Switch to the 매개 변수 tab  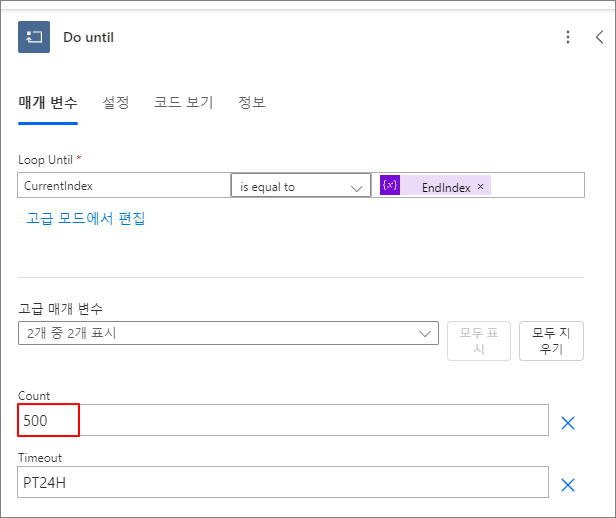[x=48, y=103]
